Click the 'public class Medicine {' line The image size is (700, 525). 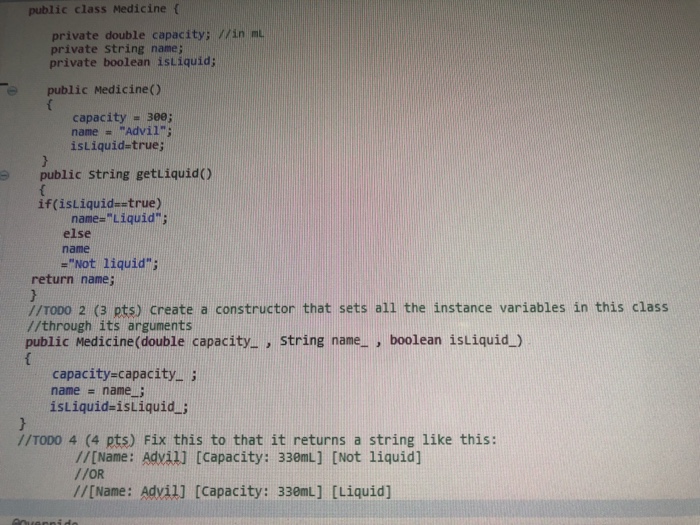tap(104, 9)
